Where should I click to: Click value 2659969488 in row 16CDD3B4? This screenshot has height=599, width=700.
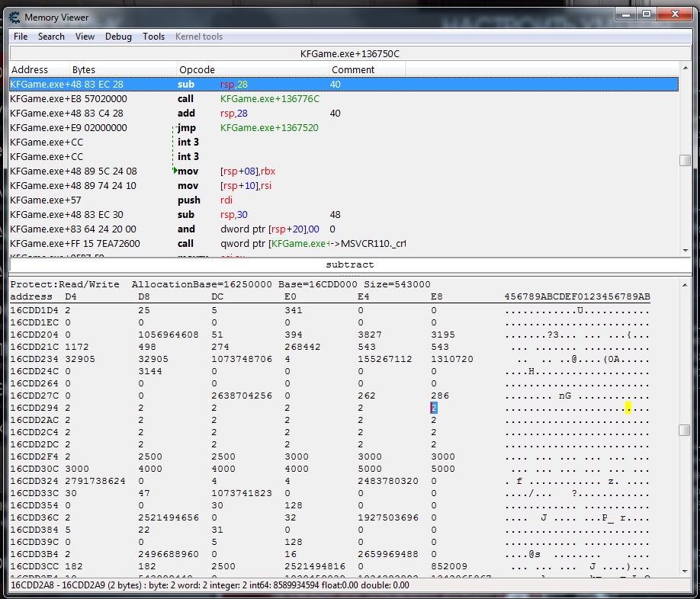coord(388,554)
